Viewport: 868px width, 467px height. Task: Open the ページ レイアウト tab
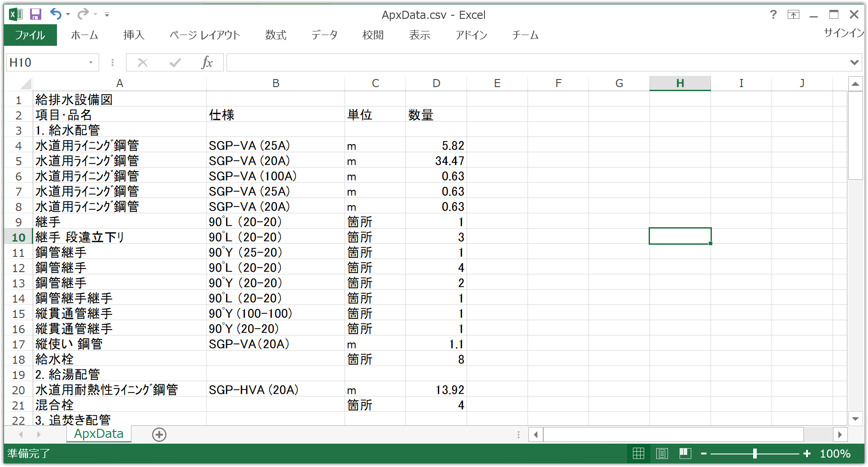coord(205,35)
